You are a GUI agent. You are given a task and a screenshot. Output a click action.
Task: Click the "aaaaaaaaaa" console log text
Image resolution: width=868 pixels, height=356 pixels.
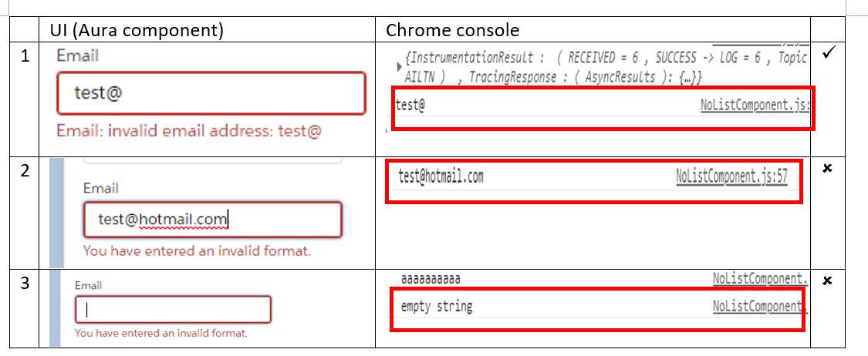point(431,278)
